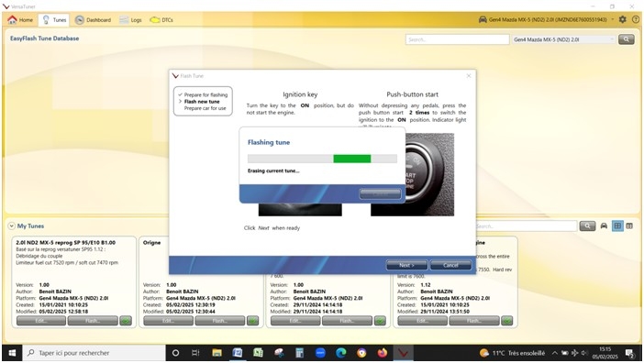Click the My Tunes search field
Screen dimensions: 644x363
point(527,226)
